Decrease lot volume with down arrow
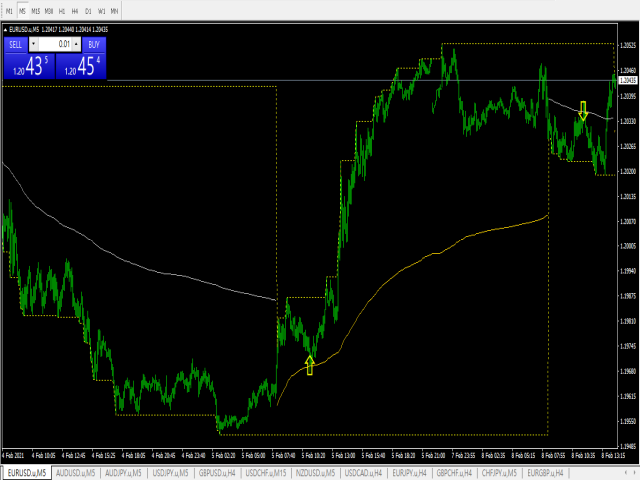640x480 pixels. click(33, 44)
